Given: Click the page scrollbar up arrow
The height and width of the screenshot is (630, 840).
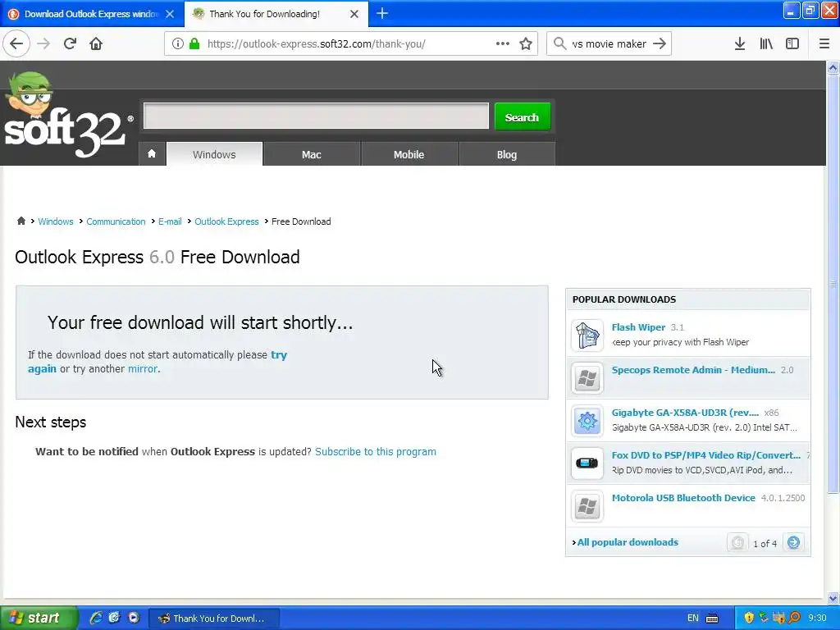Looking at the screenshot, I should pyautogui.click(x=833, y=67).
